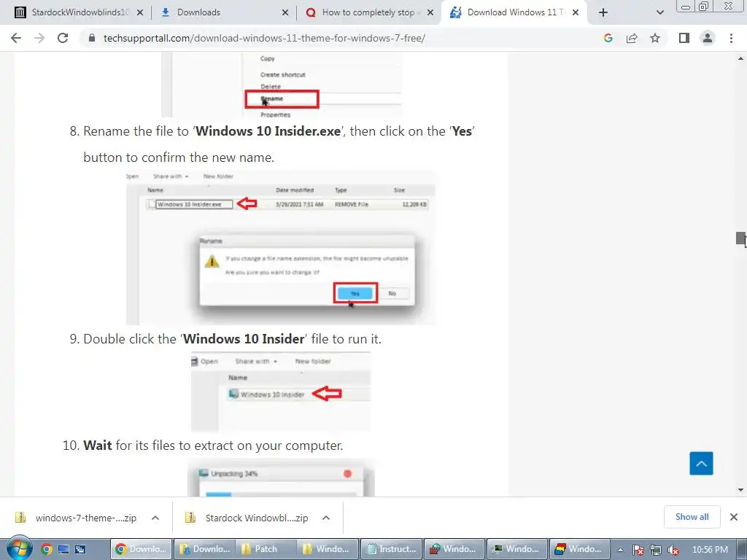Image resolution: width=747 pixels, height=560 pixels.
Task: Bookmark this page with star
Action: pyautogui.click(x=655, y=38)
